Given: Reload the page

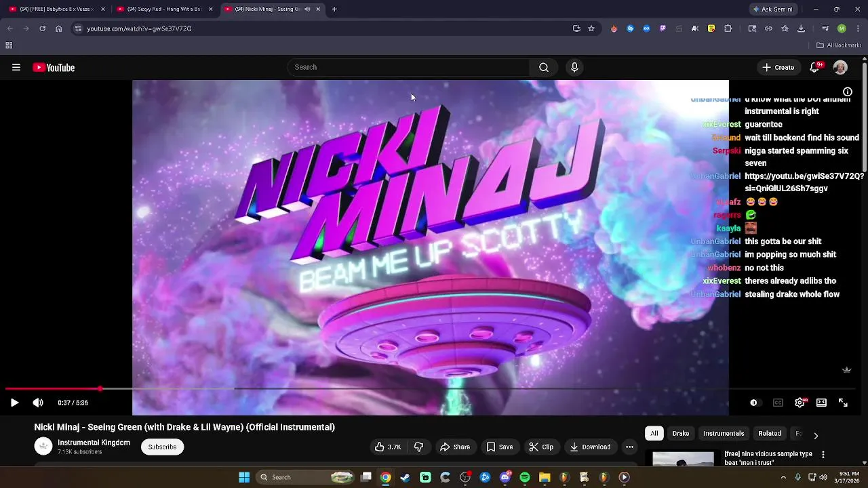Looking at the screenshot, I should (x=42, y=28).
